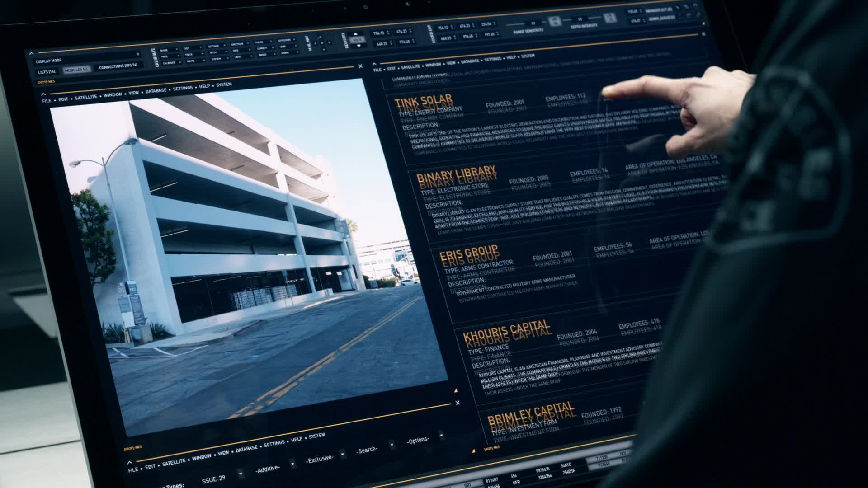Screen dimensions: 868x488
Task: Open ROUTE dropdown in Calibrate group
Action: pos(196,60)
